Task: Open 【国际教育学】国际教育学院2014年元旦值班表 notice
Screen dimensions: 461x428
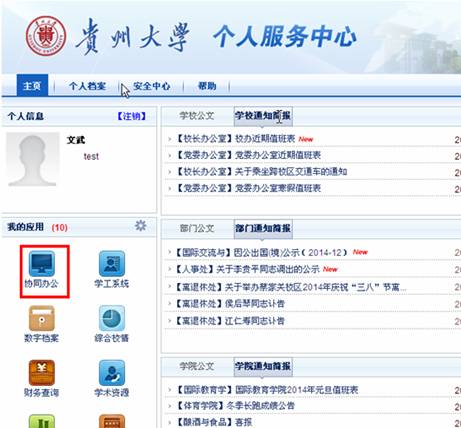Action: 267,390
